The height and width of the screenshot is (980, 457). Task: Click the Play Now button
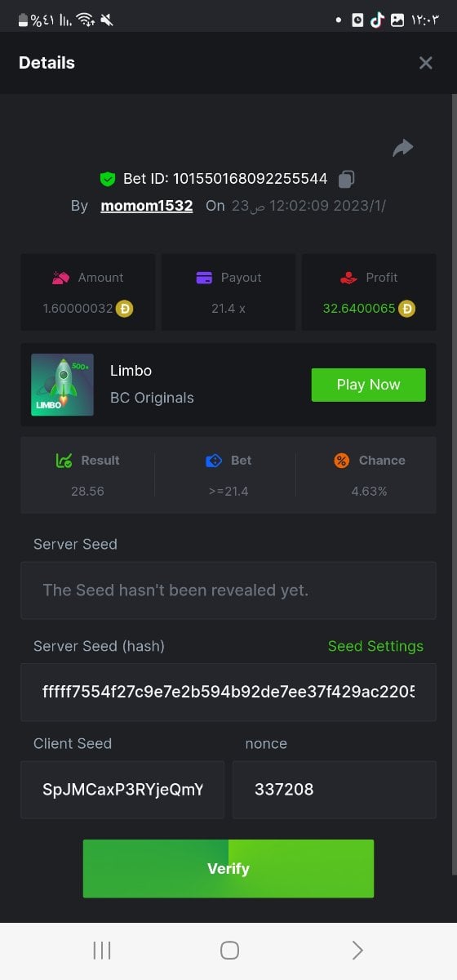coord(369,385)
